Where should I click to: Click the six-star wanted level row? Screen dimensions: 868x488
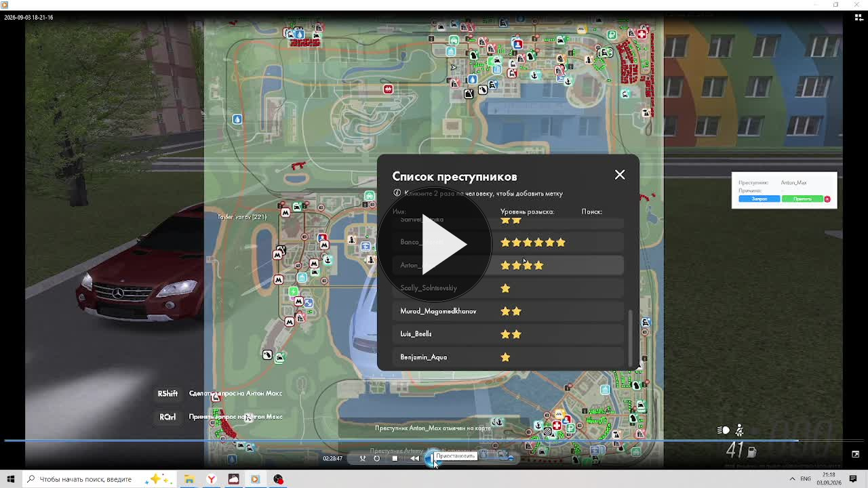tap(509, 242)
